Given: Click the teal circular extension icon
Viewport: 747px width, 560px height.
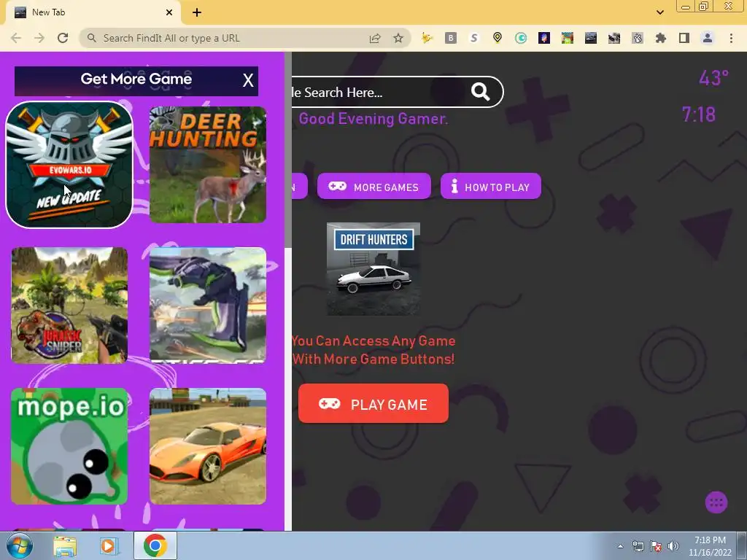Looking at the screenshot, I should click(521, 38).
